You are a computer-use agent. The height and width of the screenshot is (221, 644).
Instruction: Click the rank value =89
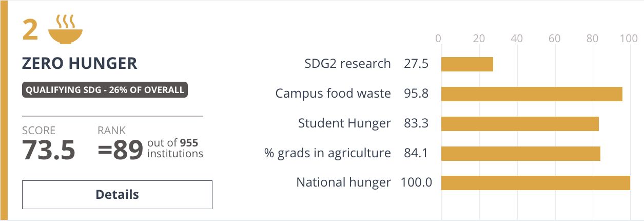pyautogui.click(x=120, y=150)
